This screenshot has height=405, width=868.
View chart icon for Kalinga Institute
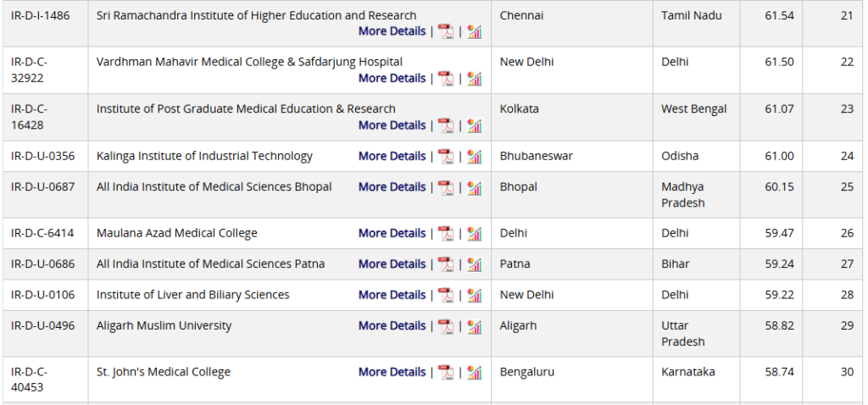(x=474, y=156)
